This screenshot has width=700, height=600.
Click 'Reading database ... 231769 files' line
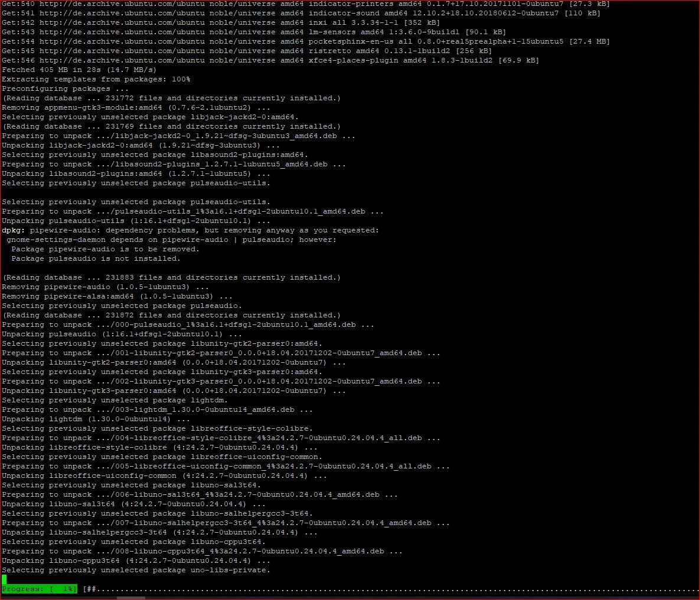(x=171, y=126)
